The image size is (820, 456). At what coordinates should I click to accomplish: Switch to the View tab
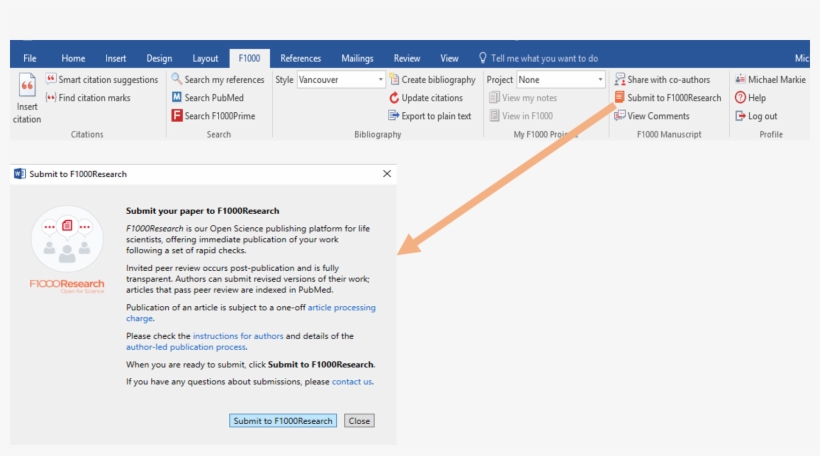(x=449, y=58)
